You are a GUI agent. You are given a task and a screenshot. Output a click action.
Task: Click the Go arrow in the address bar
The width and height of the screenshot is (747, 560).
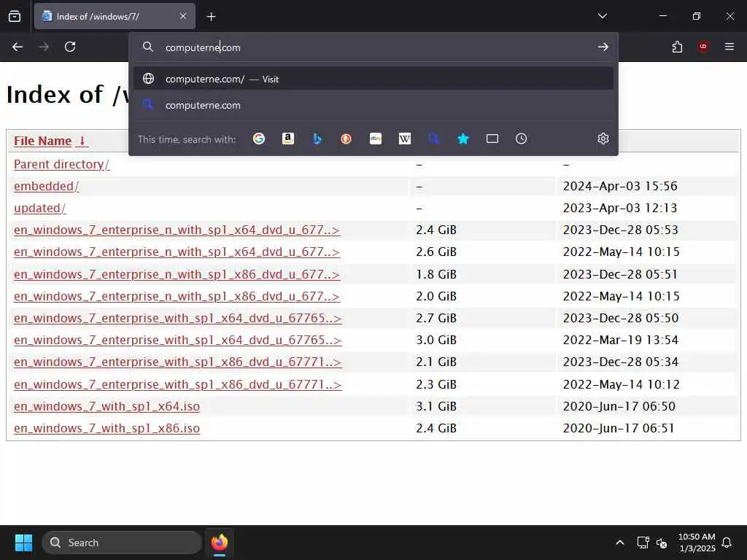pos(603,47)
